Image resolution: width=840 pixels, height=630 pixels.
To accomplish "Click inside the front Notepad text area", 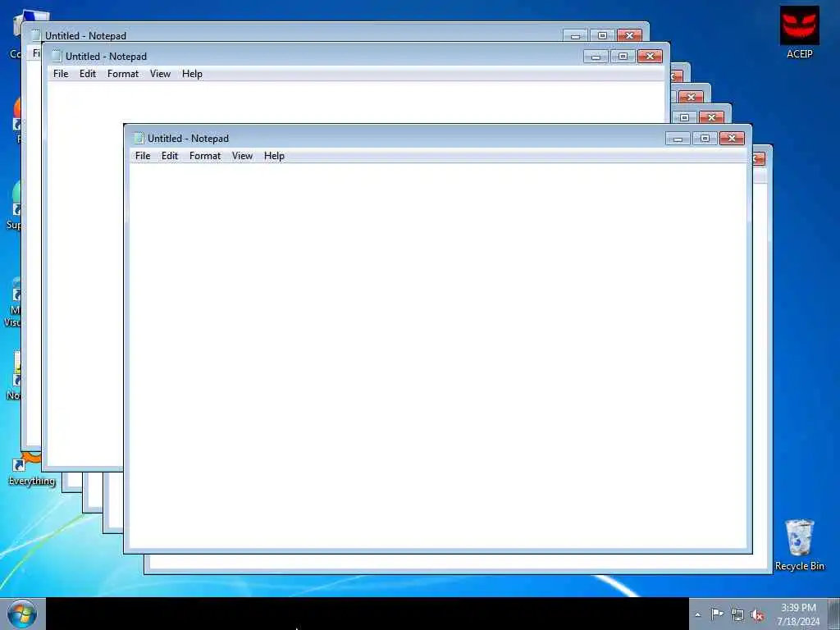I will click(438, 356).
